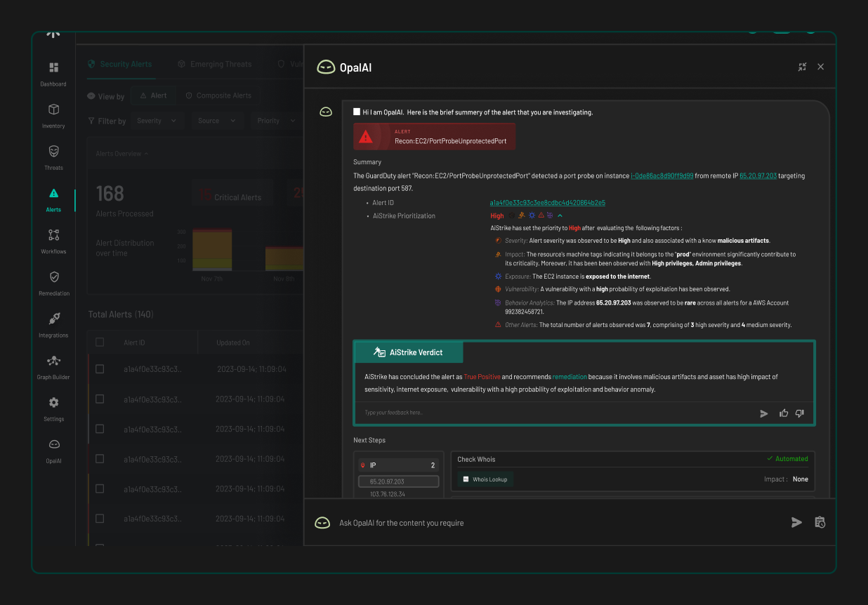Click the Vulnerability factor icon

pos(499,288)
